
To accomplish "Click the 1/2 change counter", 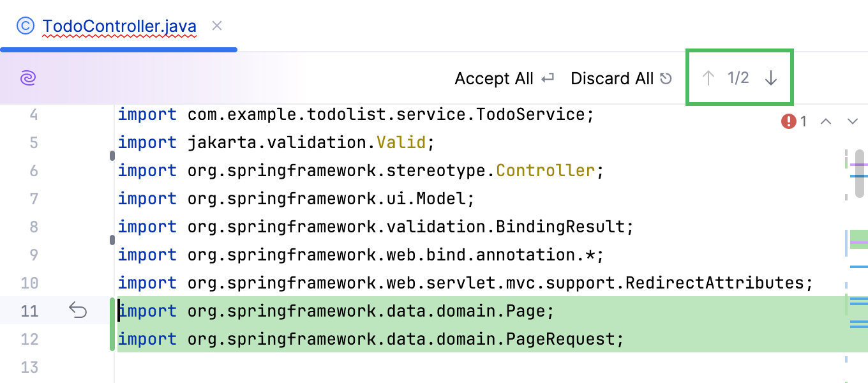I will [738, 78].
